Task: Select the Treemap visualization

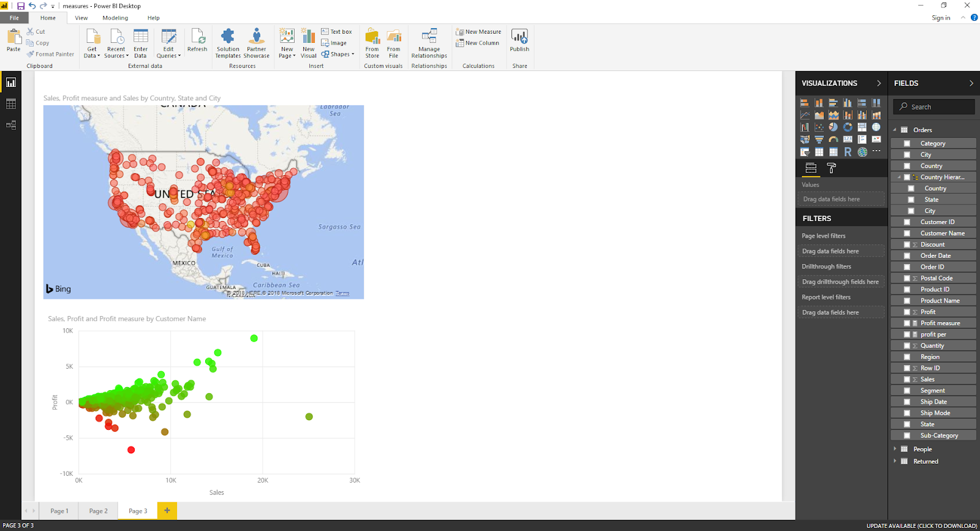Action: coord(862,127)
